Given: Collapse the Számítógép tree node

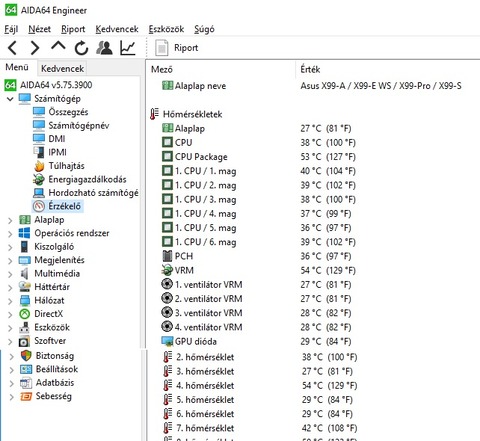Looking at the screenshot, I should [10, 99].
